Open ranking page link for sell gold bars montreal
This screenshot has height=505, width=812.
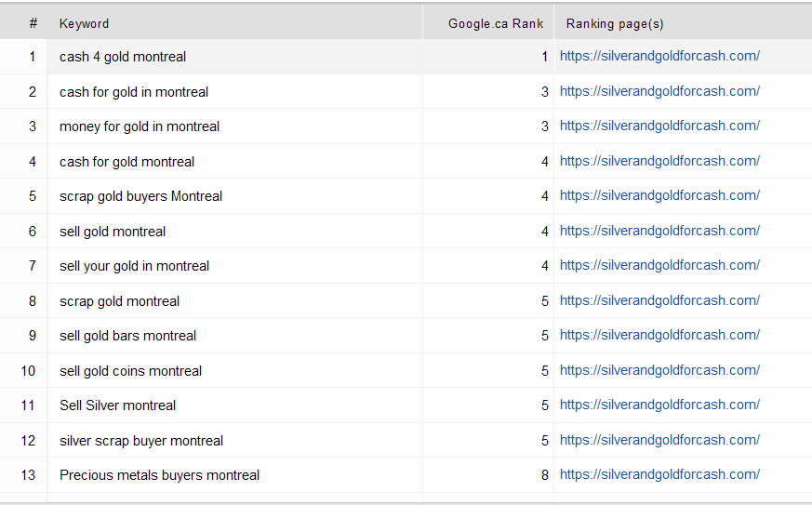[x=659, y=335]
